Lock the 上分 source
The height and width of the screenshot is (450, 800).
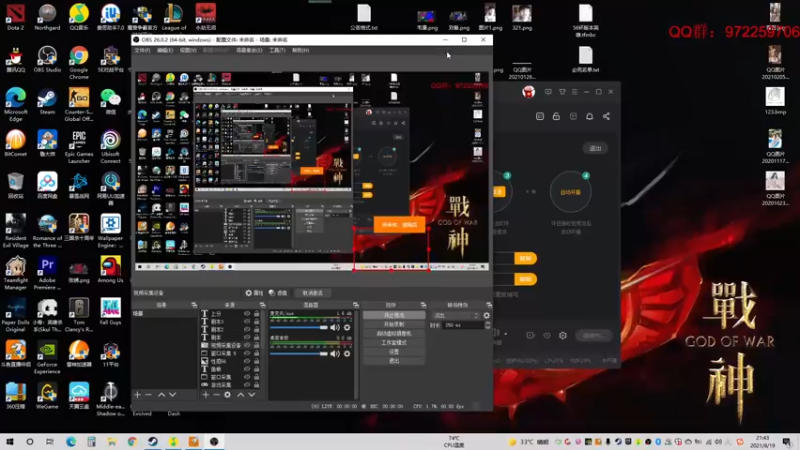click(x=257, y=313)
